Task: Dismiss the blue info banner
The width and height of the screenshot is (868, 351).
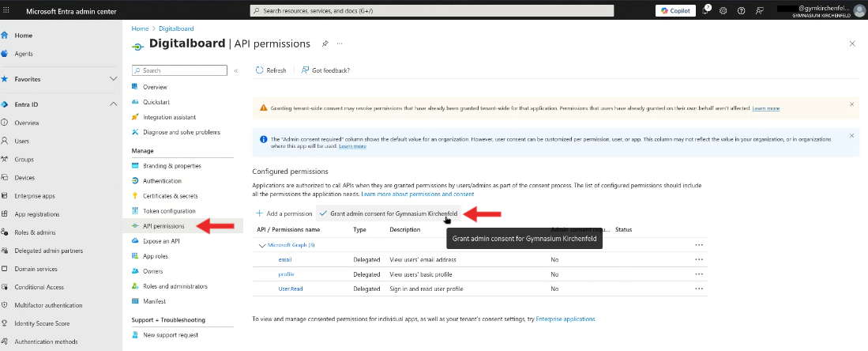Action: coord(851,135)
